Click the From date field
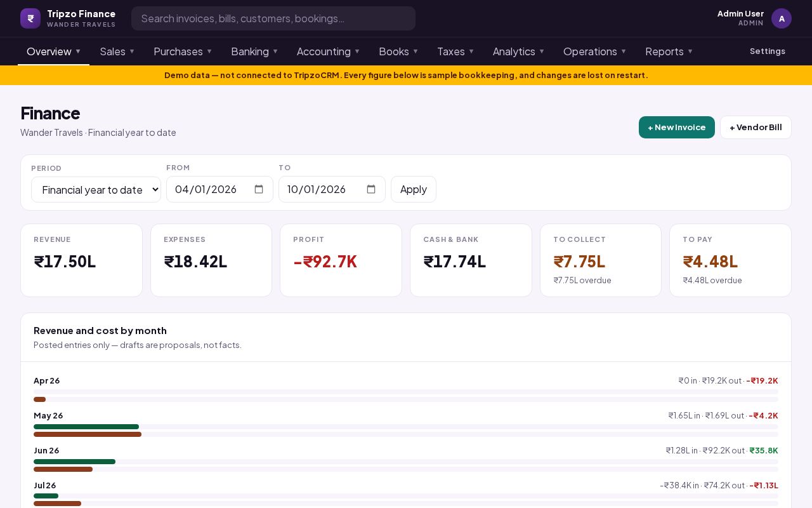 (x=219, y=189)
